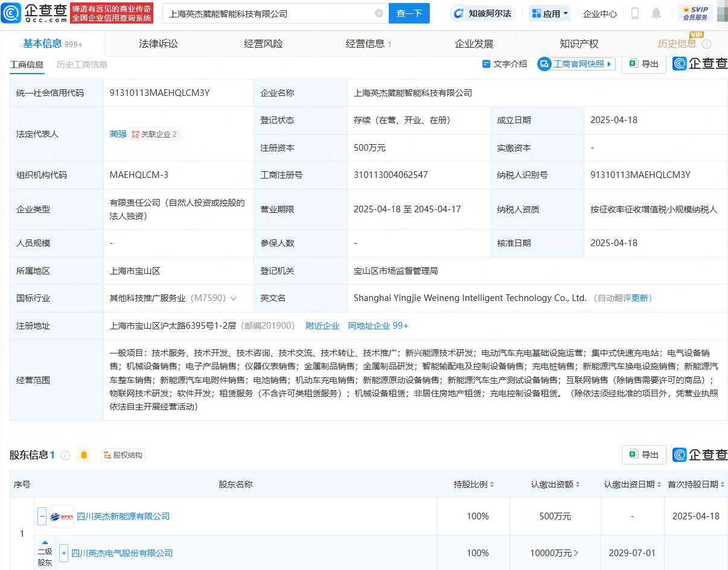Sort by 认缴出资日期 column
Screen dimensions: 728x570
[x=632, y=484]
